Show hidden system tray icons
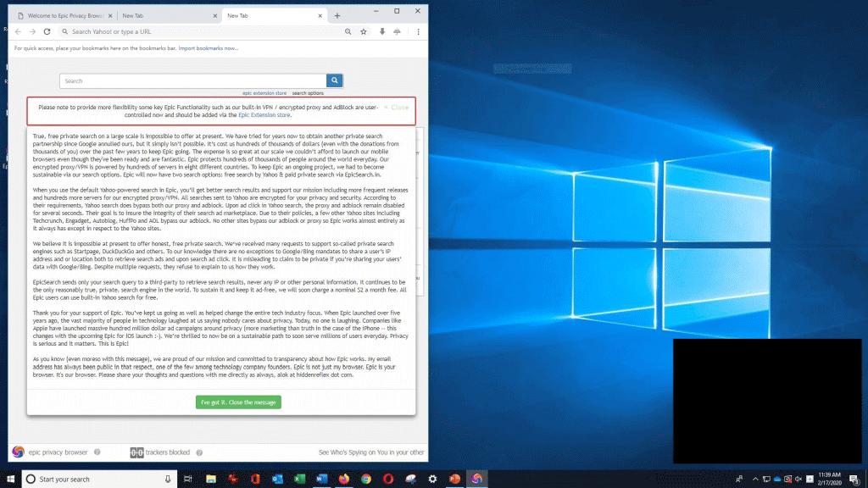868x488 pixels. pos(755,480)
